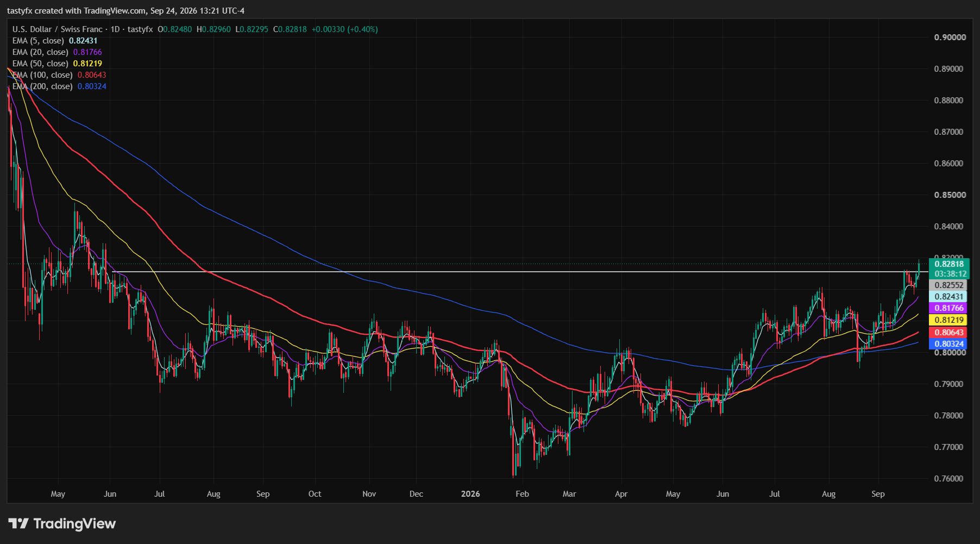Click the 0.90000 price axis label
980x544 pixels.
click(x=950, y=37)
